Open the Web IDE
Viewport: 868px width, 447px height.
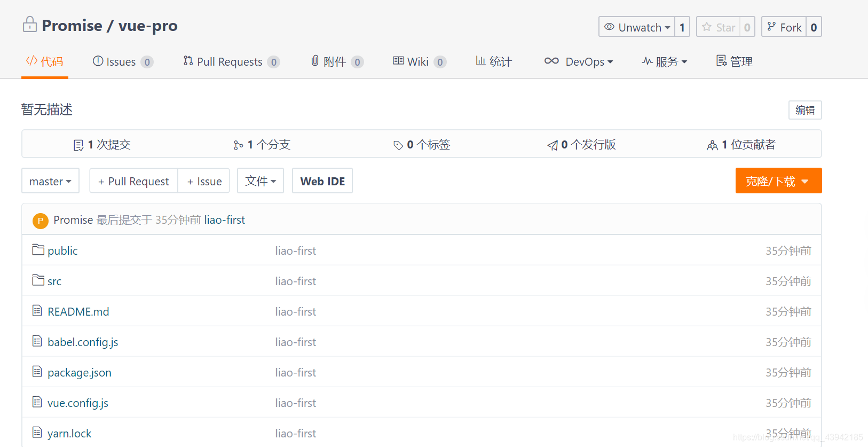coord(322,181)
